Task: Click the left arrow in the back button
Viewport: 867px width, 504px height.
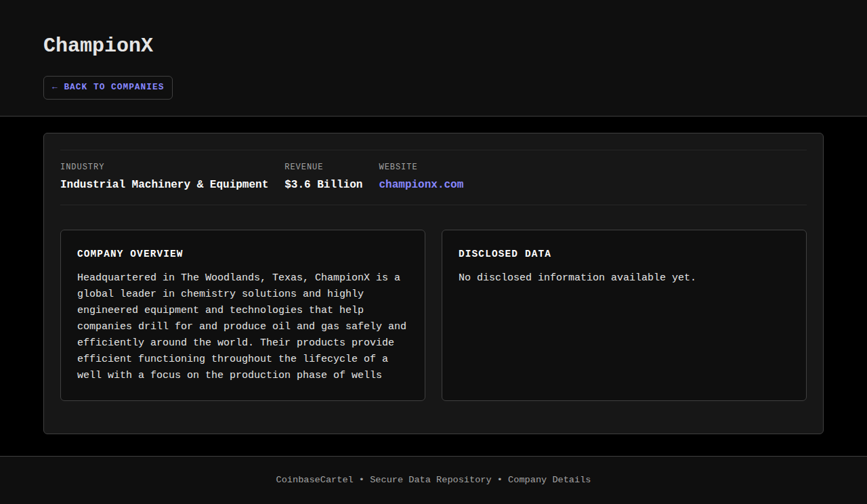Action: [x=54, y=87]
